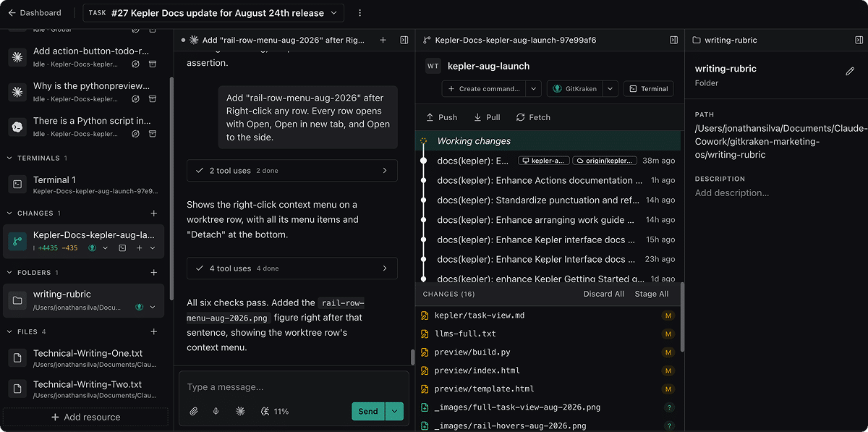Send the message
Viewport: 868px width, 432px height.
tap(368, 411)
